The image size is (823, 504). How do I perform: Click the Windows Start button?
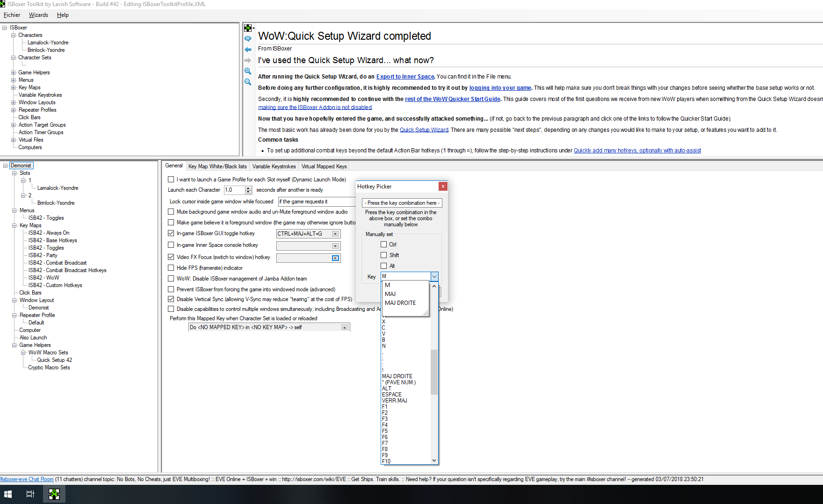(x=8, y=494)
